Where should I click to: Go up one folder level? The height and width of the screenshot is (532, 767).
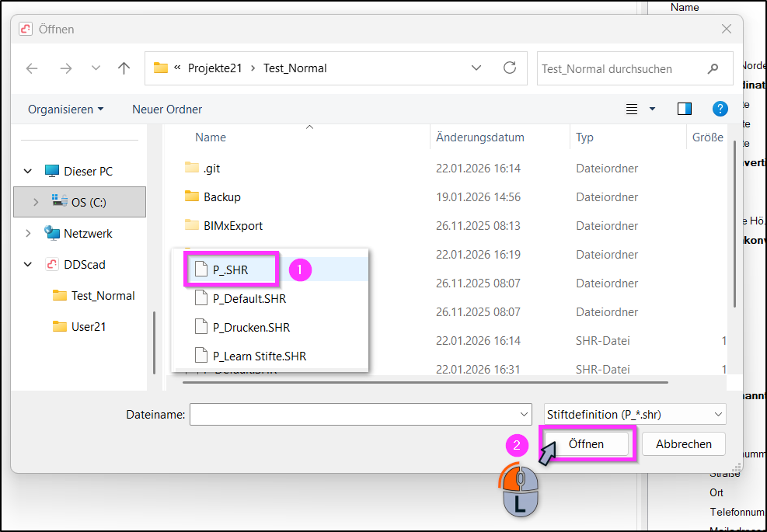124,68
